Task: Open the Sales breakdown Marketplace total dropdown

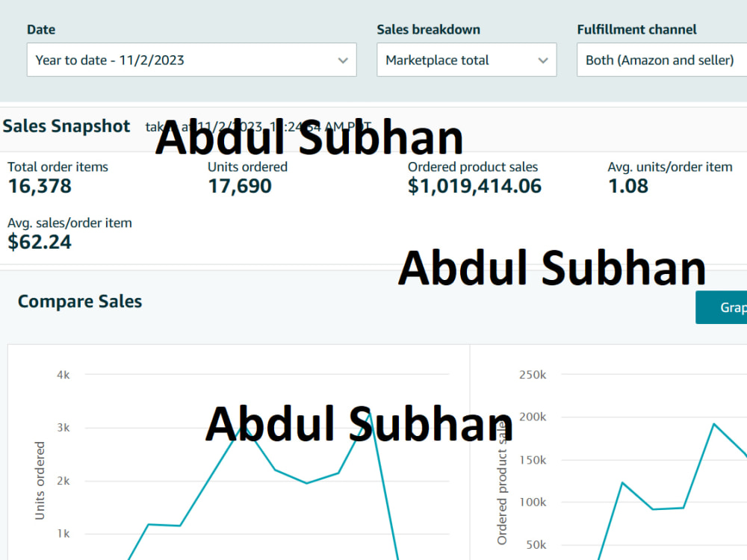Action: point(466,60)
